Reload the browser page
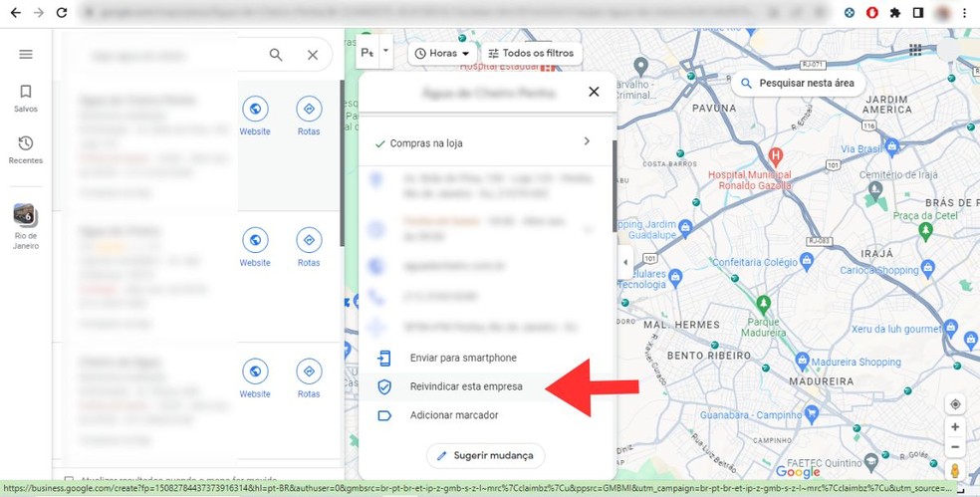Viewport: 980px width, 497px height. 62,13
